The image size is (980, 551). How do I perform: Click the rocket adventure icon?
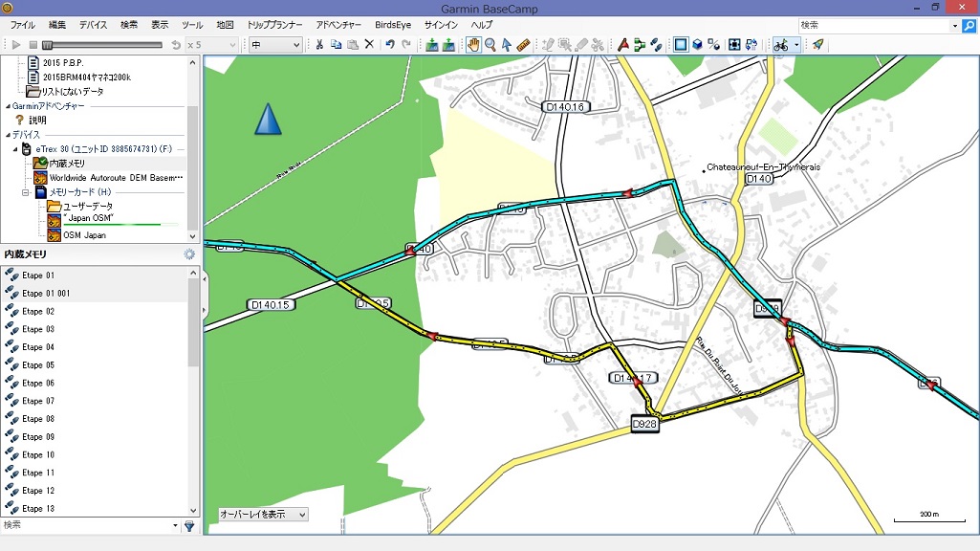point(817,44)
